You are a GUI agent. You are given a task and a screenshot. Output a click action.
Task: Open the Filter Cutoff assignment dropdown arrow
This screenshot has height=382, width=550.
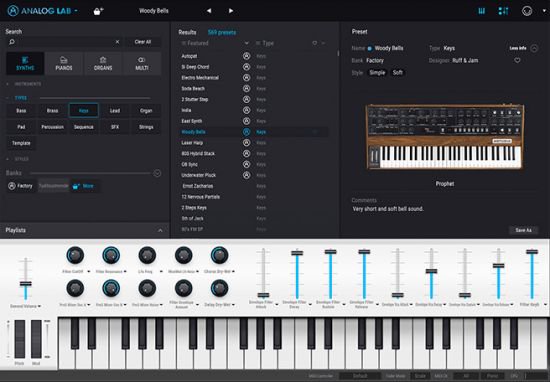coord(88,272)
